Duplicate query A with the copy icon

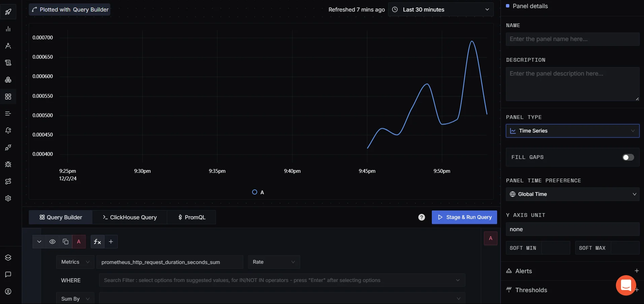coord(66,242)
